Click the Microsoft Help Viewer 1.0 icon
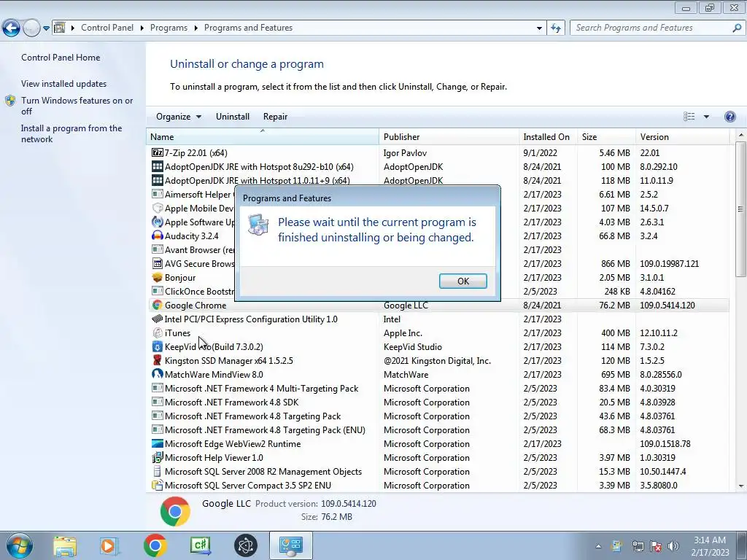 tap(158, 458)
